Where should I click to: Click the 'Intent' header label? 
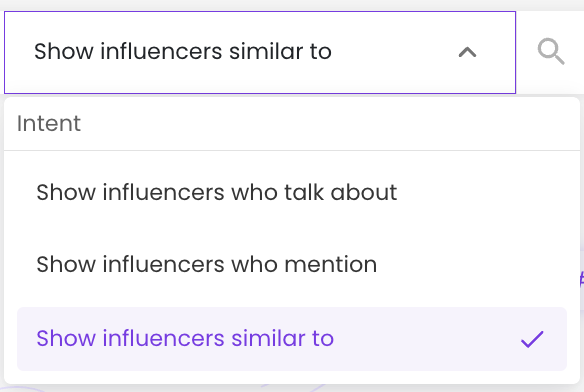click(49, 123)
